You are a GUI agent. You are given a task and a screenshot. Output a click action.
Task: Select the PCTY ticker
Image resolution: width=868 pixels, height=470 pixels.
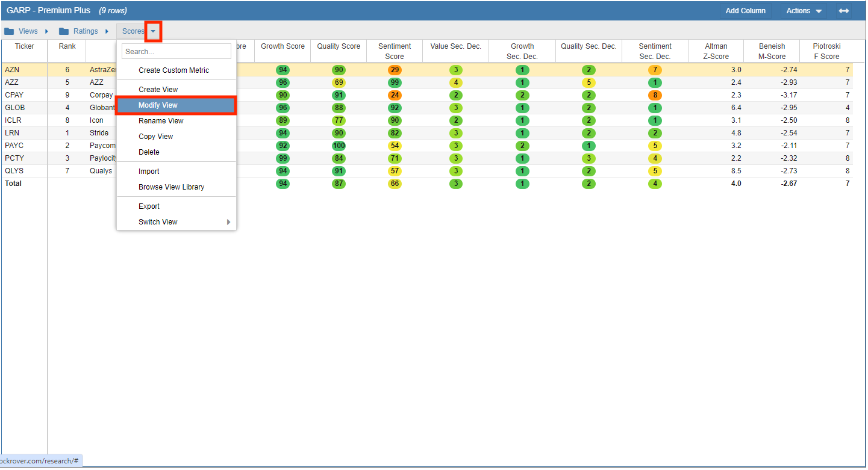(x=14, y=158)
